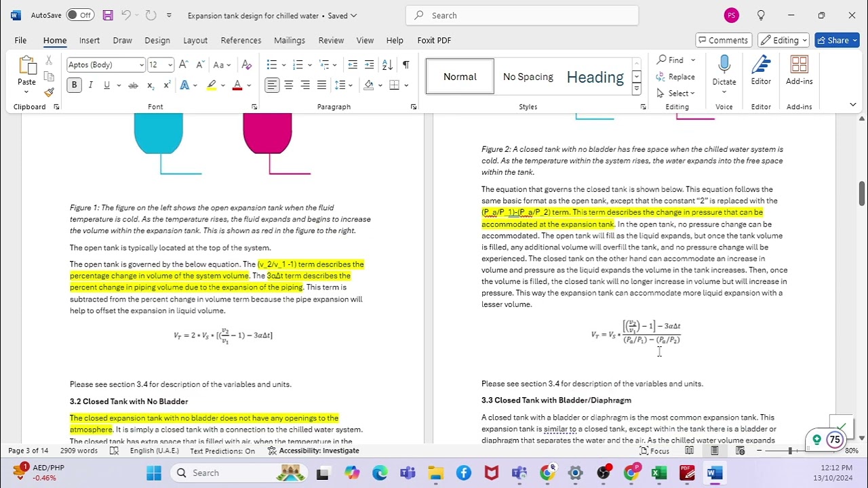The image size is (868, 488).
Task: Click the Save icon in title bar
Action: [x=108, y=15]
